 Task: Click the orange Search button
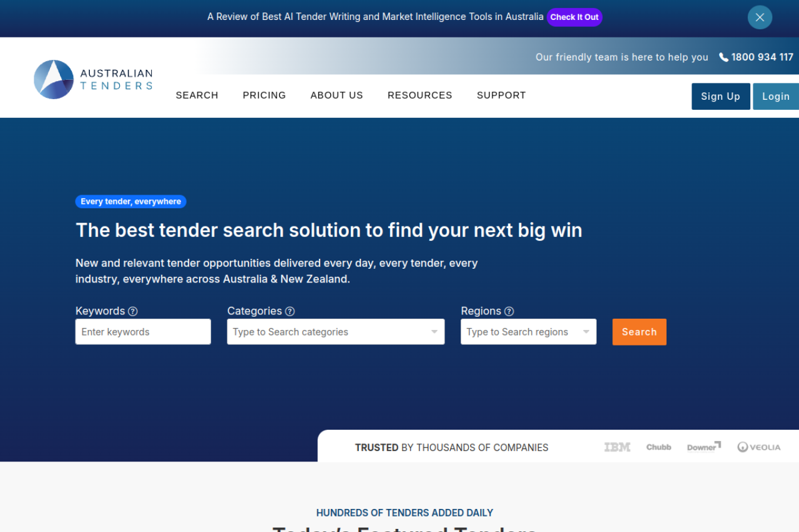pyautogui.click(x=639, y=332)
